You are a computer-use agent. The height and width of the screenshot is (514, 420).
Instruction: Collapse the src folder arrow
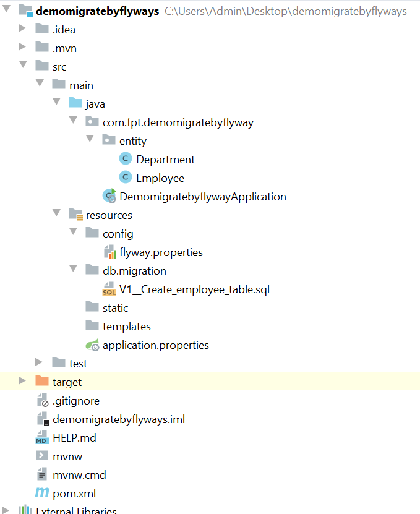(x=23, y=64)
